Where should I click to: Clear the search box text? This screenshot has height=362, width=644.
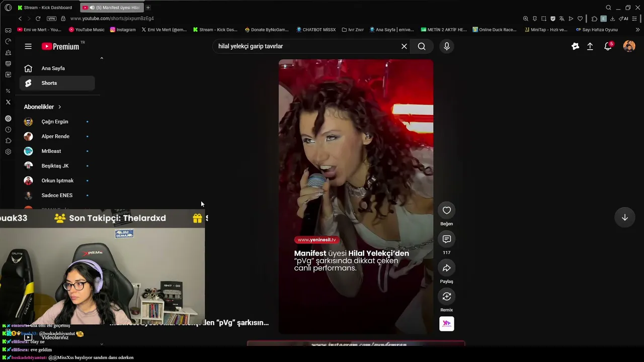[404, 46]
